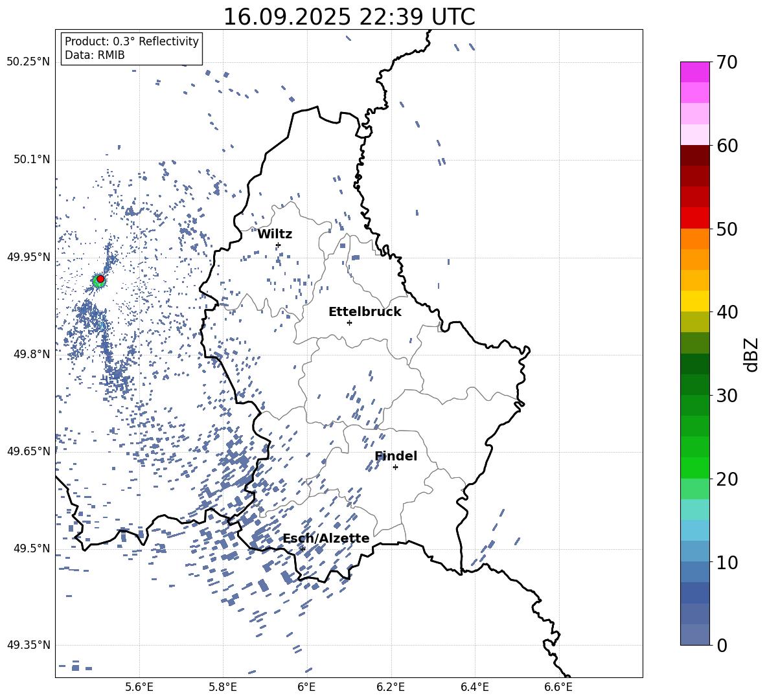The height and width of the screenshot is (700, 767).
Task: Click the 49.65°N latitude tick label
Action: click(x=29, y=451)
